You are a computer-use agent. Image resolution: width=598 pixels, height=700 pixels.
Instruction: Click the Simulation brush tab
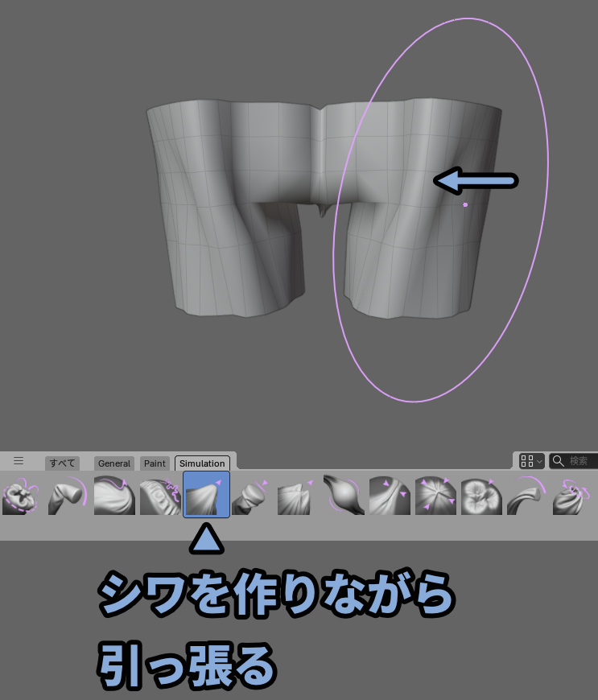[202, 463]
